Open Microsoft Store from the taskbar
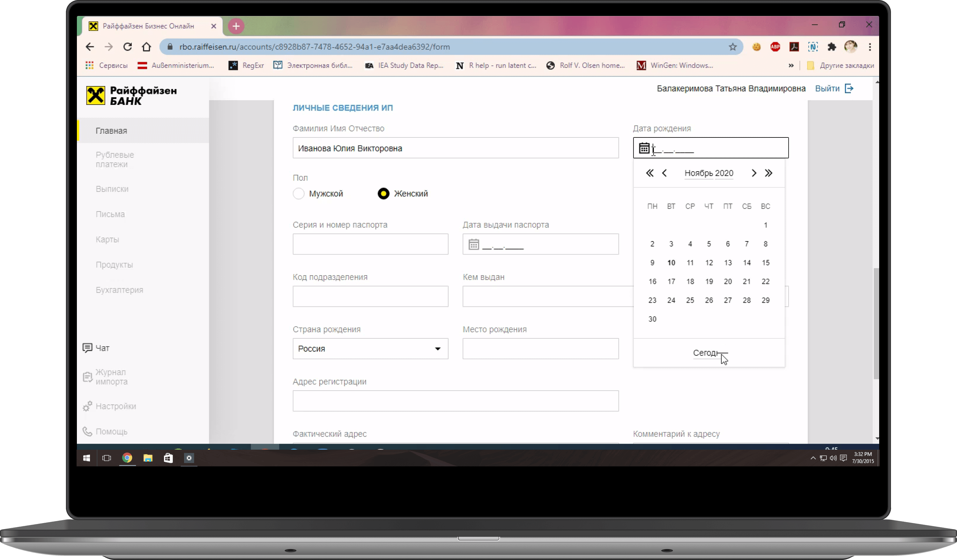This screenshot has width=957, height=560. pos(168,458)
